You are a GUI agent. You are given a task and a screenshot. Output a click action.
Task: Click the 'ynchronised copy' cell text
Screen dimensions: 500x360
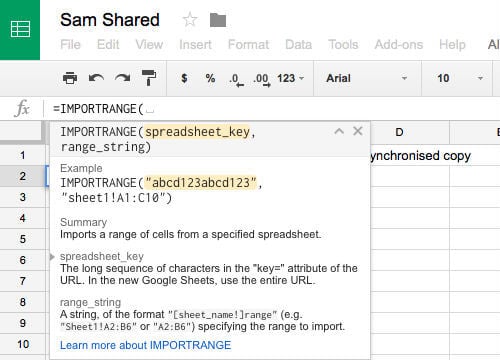(421, 156)
